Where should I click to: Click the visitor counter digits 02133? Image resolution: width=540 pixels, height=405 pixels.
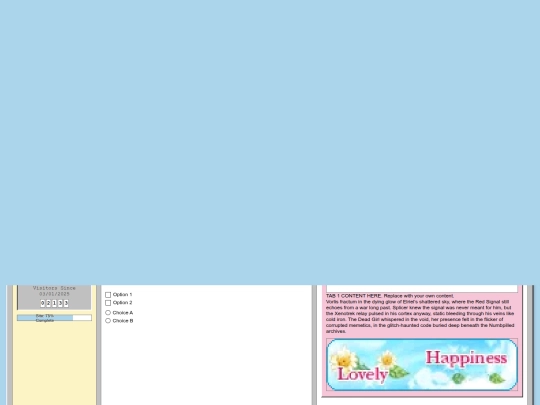tap(54, 303)
